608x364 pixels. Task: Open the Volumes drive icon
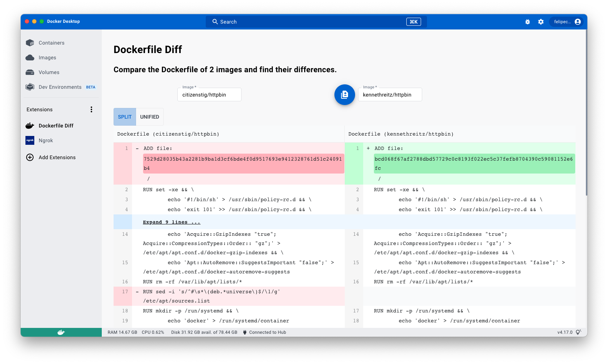pyautogui.click(x=30, y=72)
